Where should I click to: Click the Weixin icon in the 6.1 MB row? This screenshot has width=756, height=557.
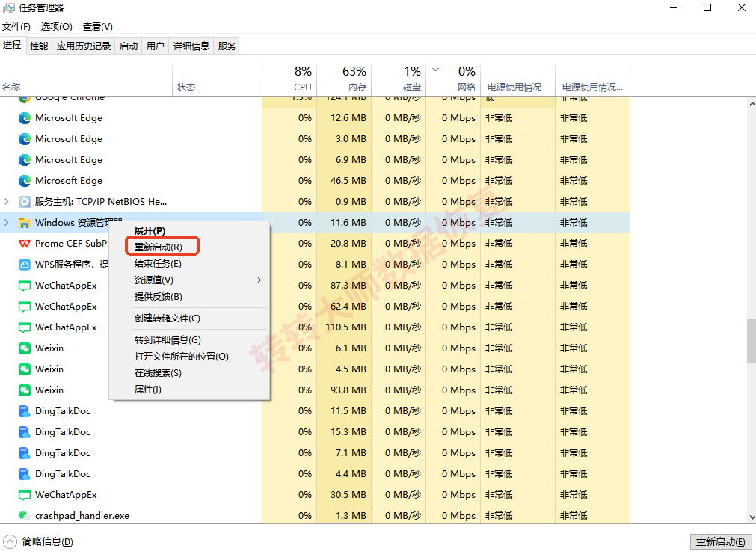pyautogui.click(x=25, y=348)
